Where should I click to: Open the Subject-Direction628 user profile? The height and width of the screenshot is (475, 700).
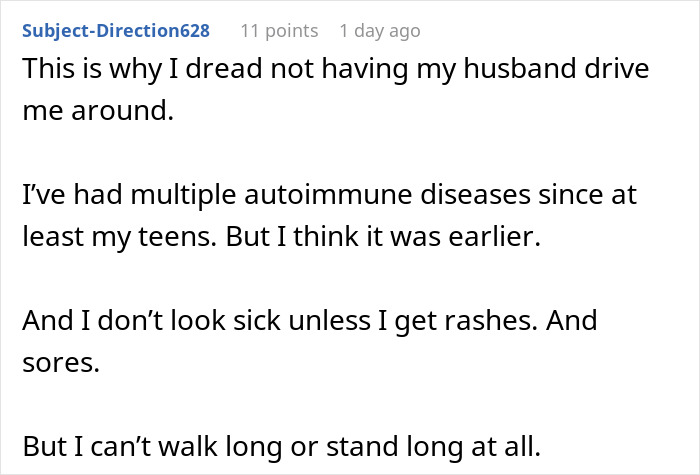pos(115,31)
